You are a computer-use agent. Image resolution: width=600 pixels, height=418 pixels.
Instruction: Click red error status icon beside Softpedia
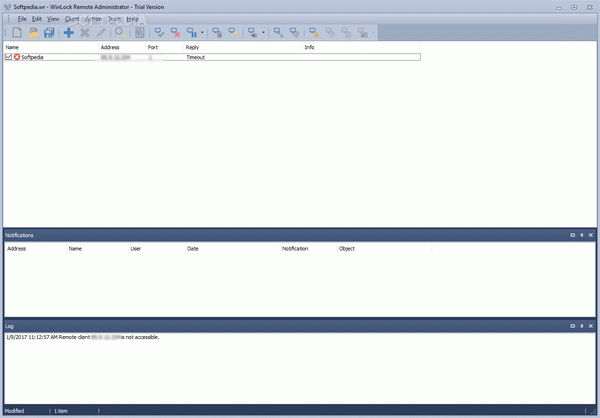pyautogui.click(x=17, y=57)
